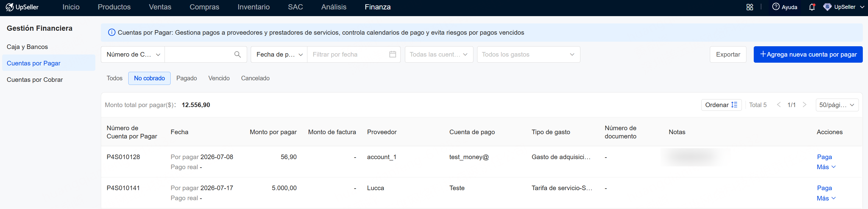The width and height of the screenshot is (868, 209).
Task: Open the Inicio menu
Action: point(71,7)
